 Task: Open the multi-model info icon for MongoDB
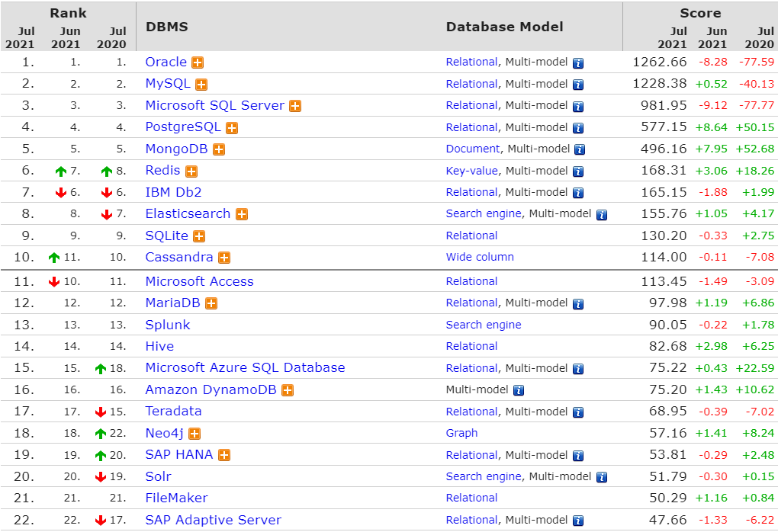tap(580, 149)
